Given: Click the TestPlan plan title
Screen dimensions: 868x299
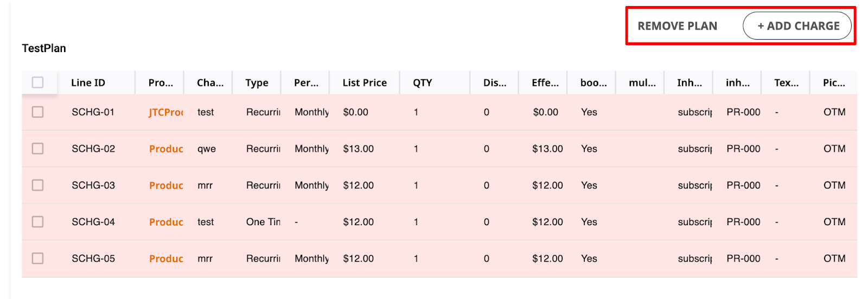Looking at the screenshot, I should coord(44,48).
